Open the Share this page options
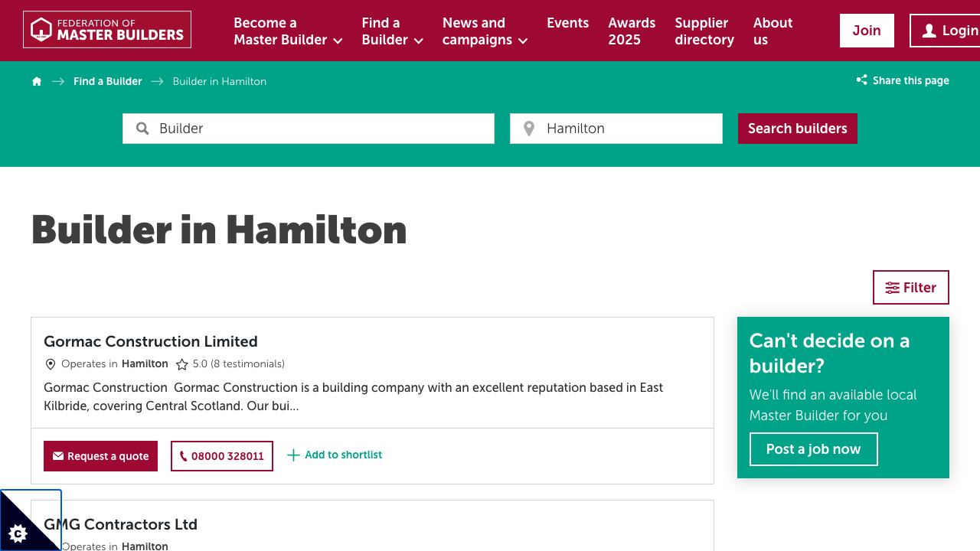 (902, 80)
